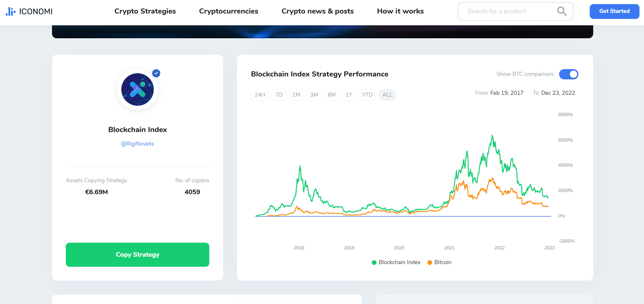Image resolution: width=644 pixels, height=304 pixels.
Task: Change the From date Feb 19, 2017
Action: click(507, 93)
